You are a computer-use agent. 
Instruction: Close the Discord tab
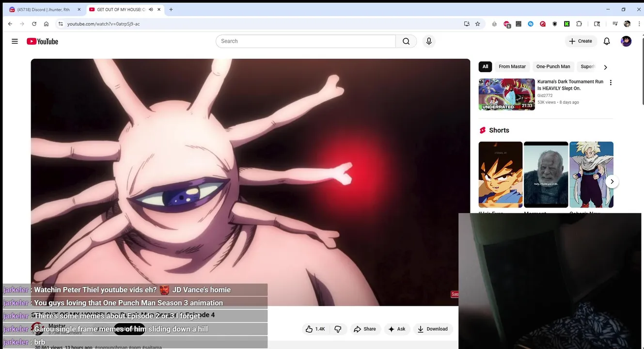pyautogui.click(x=79, y=10)
